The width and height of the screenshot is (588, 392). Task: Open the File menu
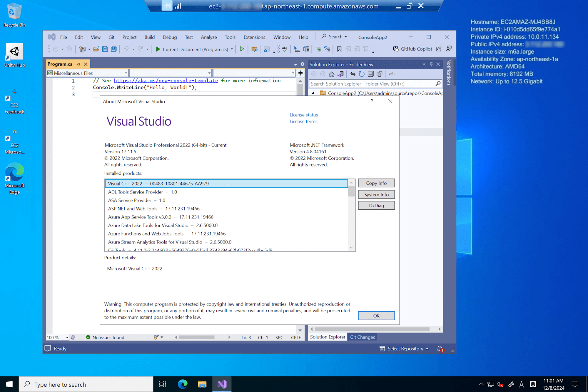[x=64, y=37]
